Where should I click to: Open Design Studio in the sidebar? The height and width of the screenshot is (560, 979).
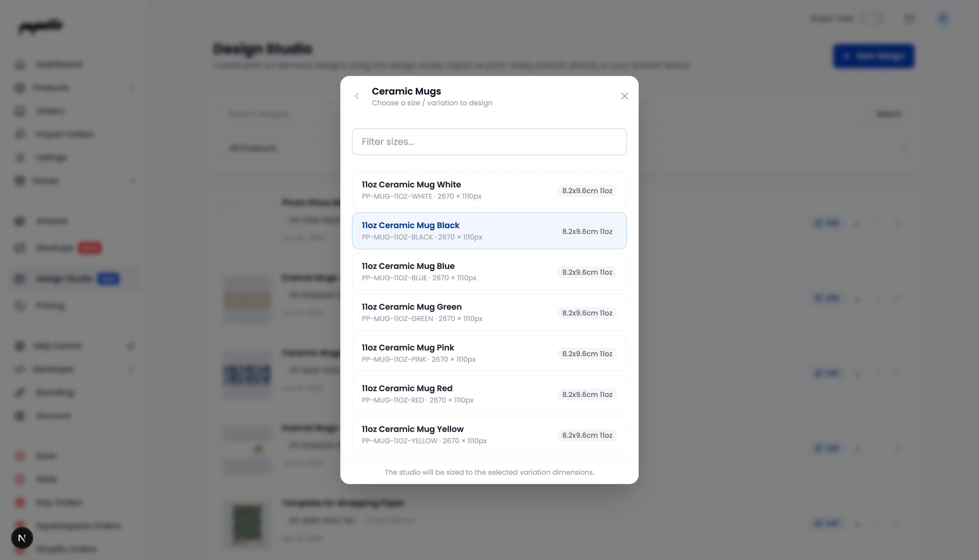[x=74, y=279]
